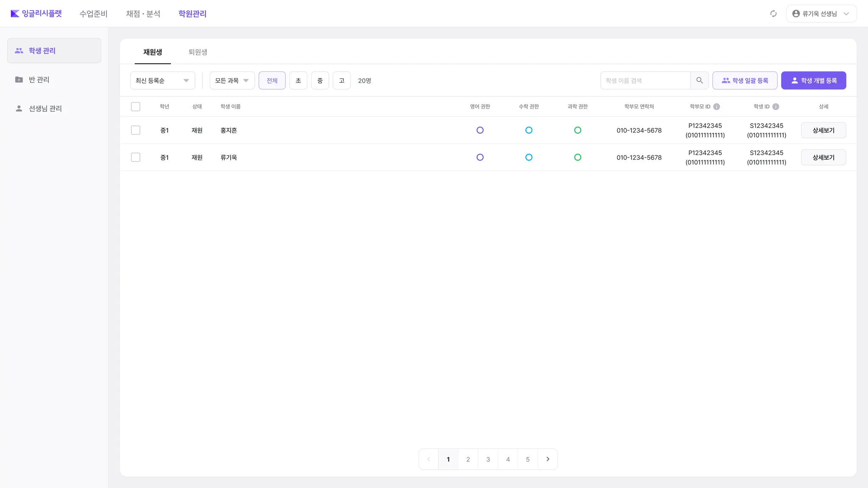Viewport: 868px width, 488px height.
Task: Open 반 관리 in the sidebar
Action: (x=39, y=80)
